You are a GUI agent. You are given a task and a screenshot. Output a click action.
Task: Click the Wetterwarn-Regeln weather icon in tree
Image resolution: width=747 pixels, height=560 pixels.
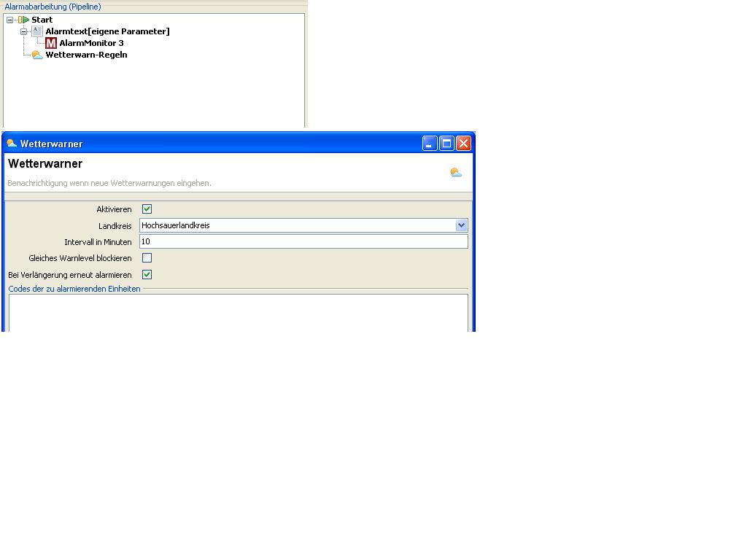37,55
